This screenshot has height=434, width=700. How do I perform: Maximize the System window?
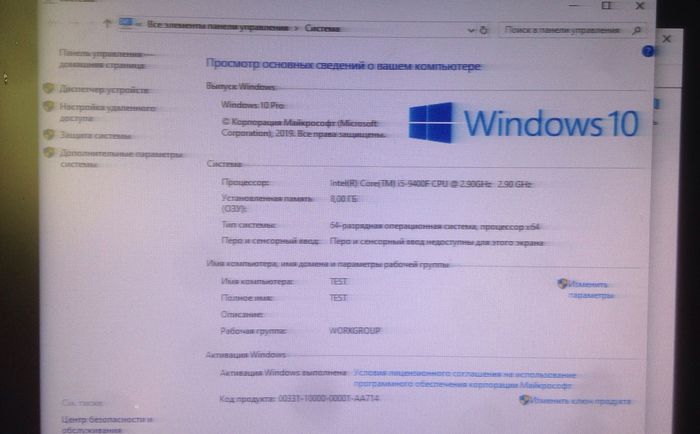tap(606, 5)
